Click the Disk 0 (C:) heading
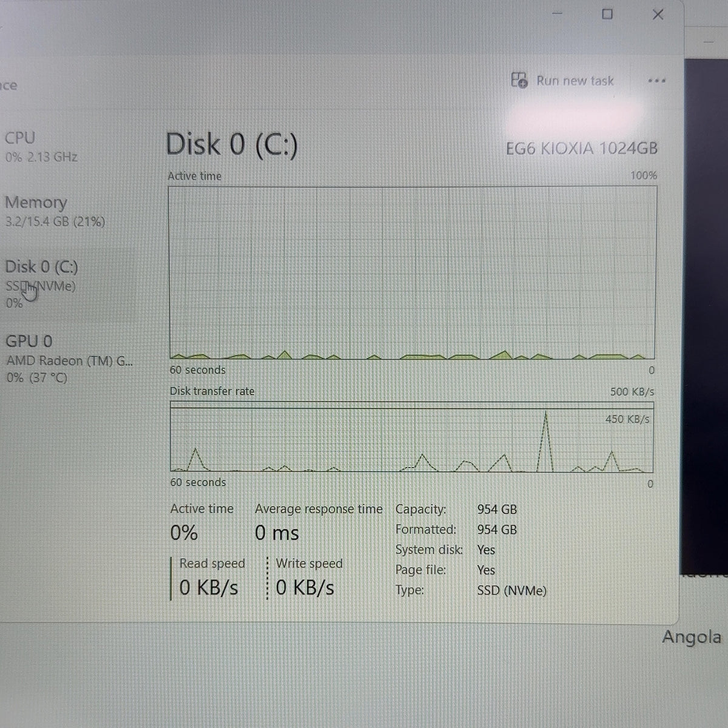728x728 pixels. point(232,145)
